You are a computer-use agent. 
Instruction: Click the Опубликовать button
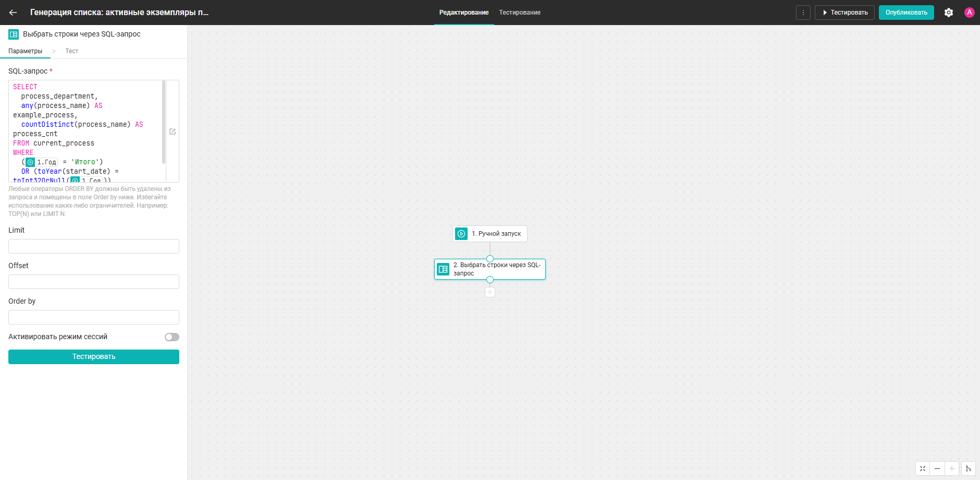click(906, 13)
